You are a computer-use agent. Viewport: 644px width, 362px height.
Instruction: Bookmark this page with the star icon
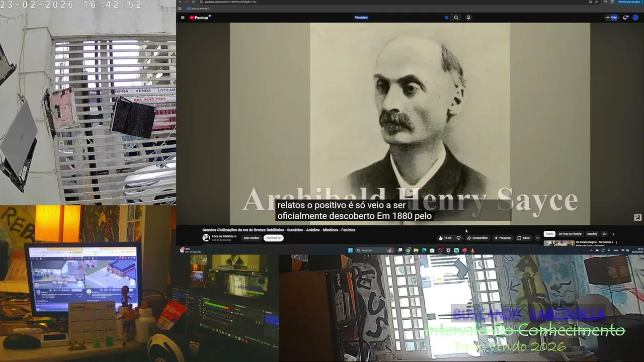pyautogui.click(x=597, y=2)
